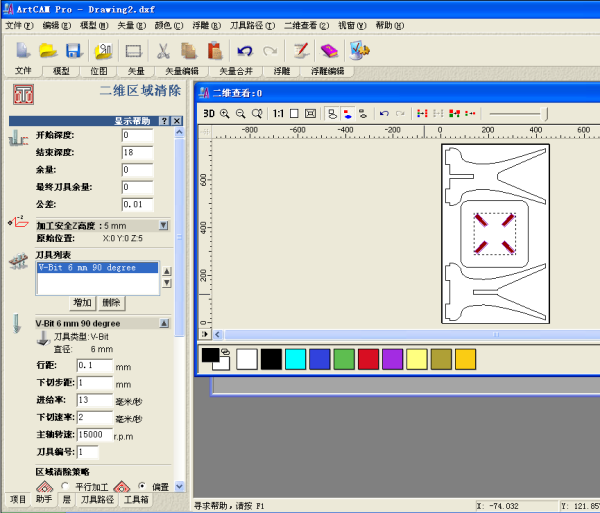
Task: Toggle the red and blue bitmap preview icon
Action: [x=347, y=114]
